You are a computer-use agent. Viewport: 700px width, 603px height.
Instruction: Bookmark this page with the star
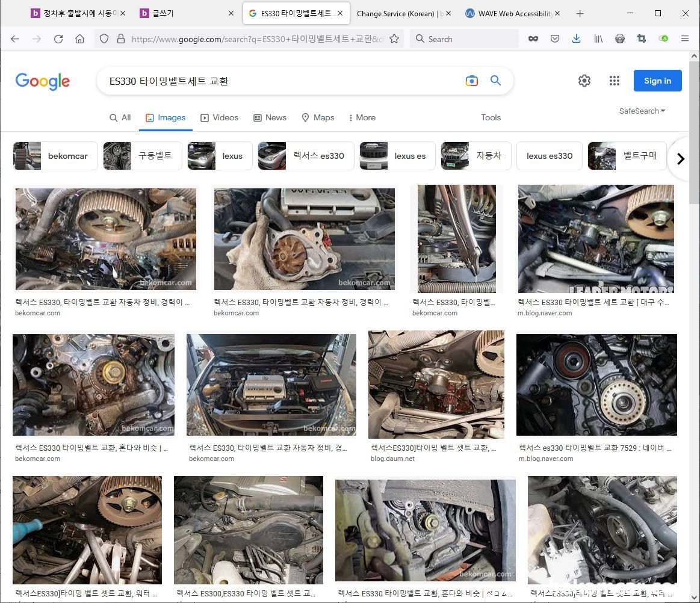pos(394,39)
